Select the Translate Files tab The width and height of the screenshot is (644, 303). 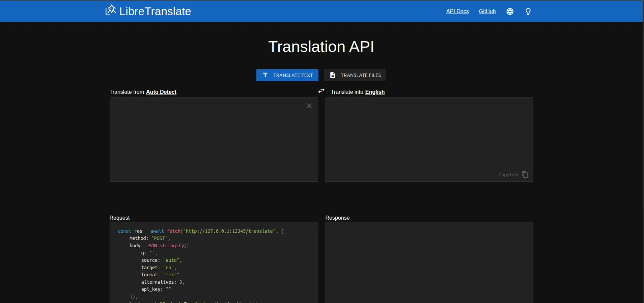pos(355,75)
